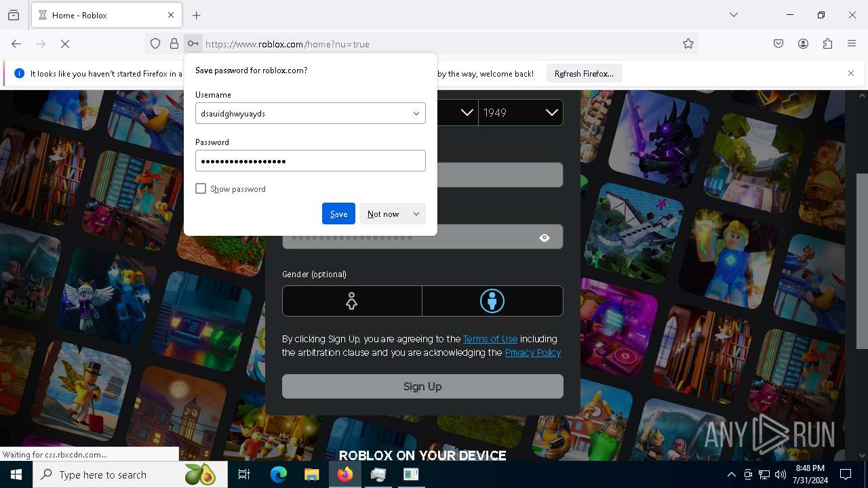Open Firefox recent browsing view icon

pyautogui.click(x=14, y=15)
